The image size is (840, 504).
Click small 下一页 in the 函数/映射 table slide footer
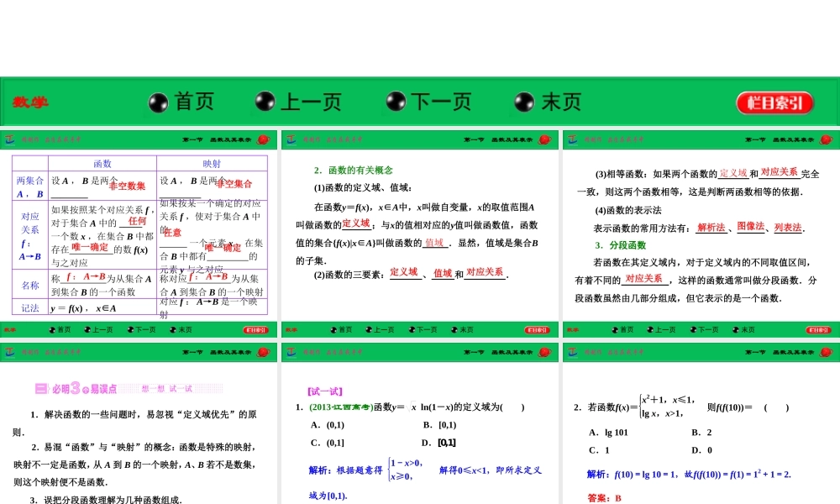(x=145, y=330)
